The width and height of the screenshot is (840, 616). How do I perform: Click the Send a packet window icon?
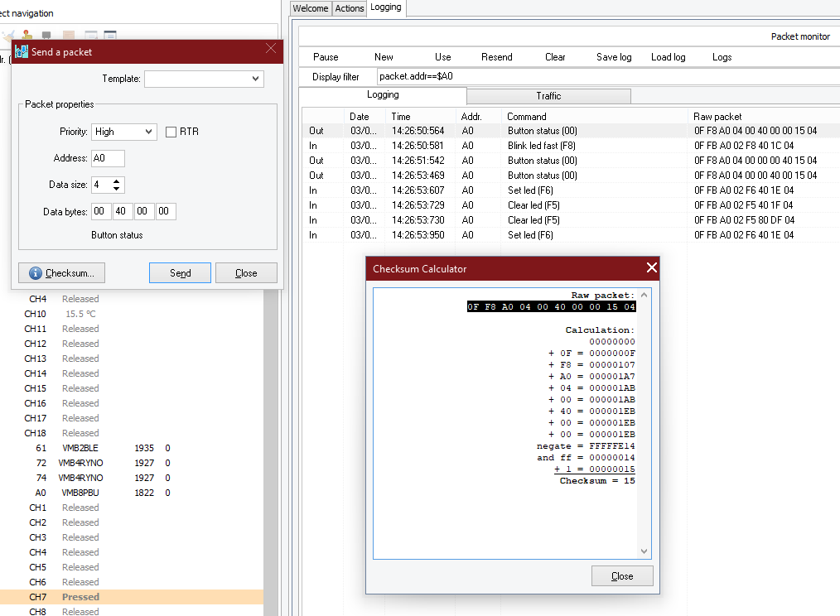[x=22, y=51]
